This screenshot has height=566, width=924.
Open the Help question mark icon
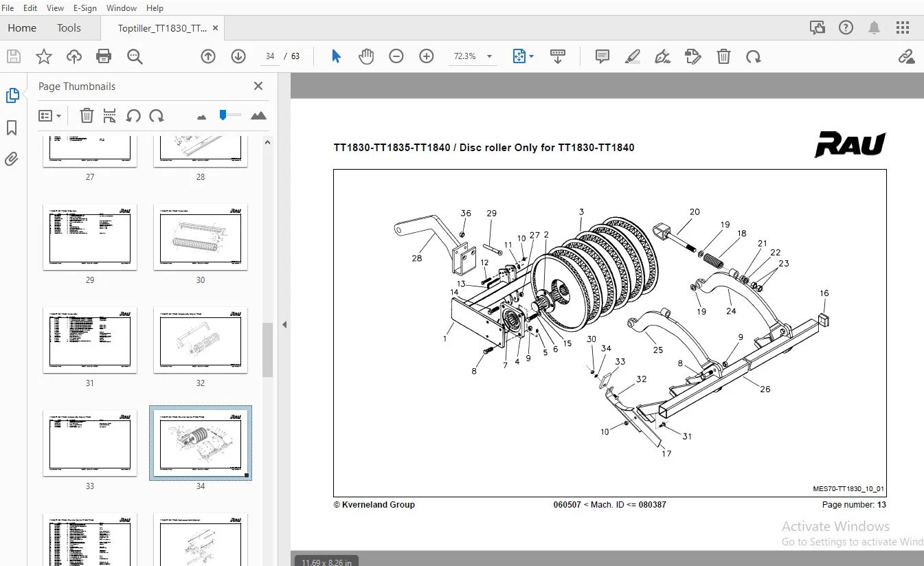pyautogui.click(x=846, y=27)
